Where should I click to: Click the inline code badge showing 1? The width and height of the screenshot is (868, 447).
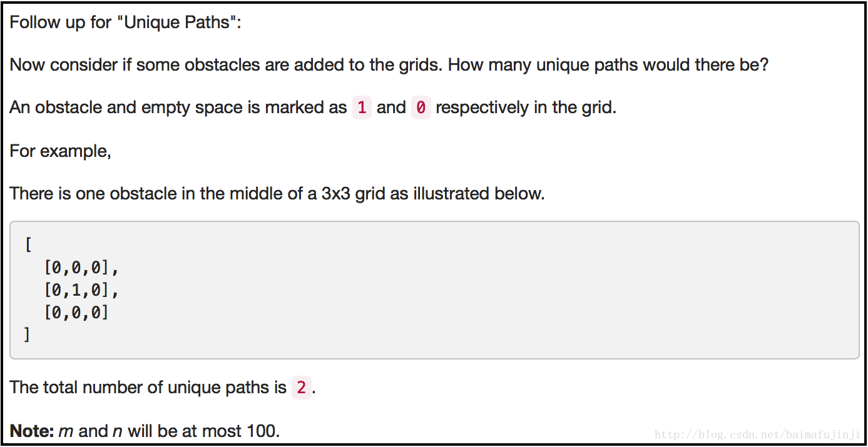click(x=362, y=108)
